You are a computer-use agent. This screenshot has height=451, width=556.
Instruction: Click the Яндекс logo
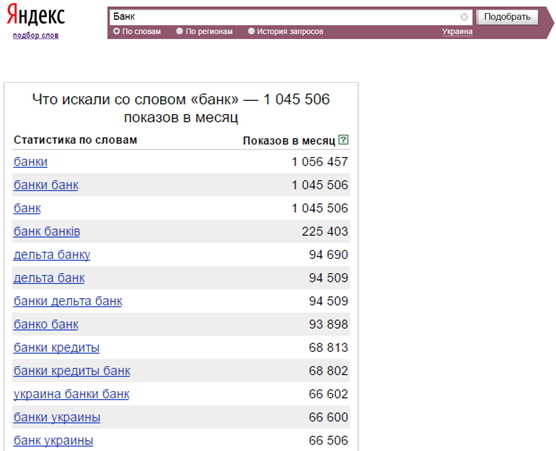pos(36,15)
